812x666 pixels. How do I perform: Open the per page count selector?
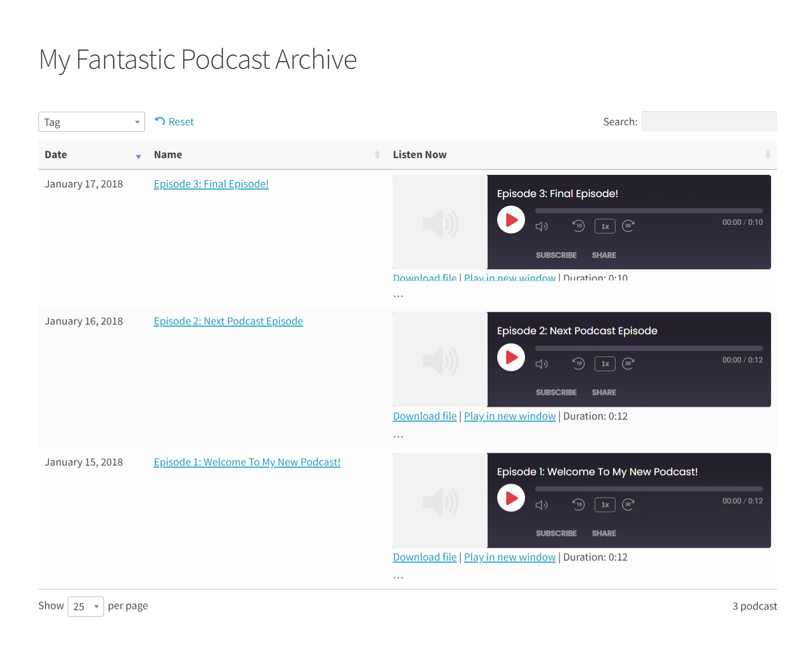click(x=85, y=606)
